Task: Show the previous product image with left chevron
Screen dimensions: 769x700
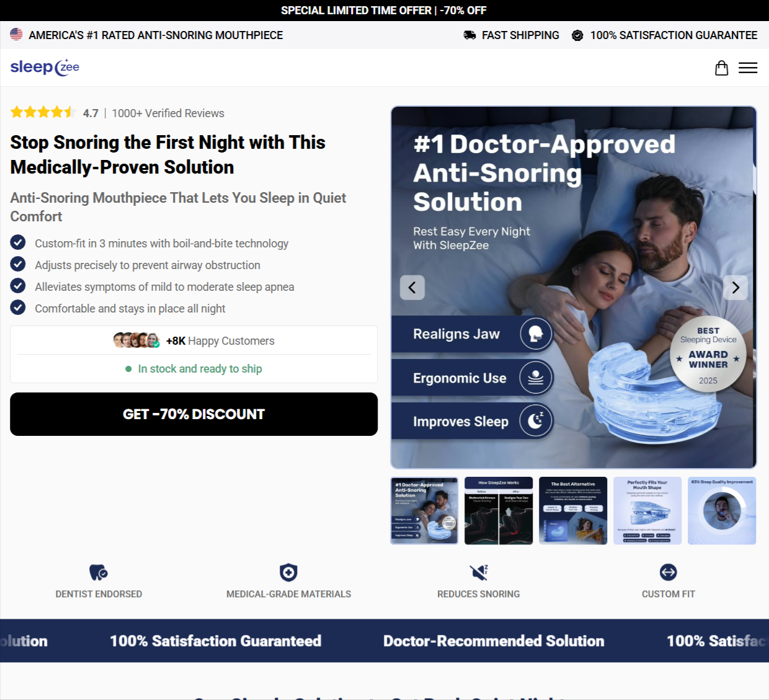Action: pyautogui.click(x=412, y=288)
